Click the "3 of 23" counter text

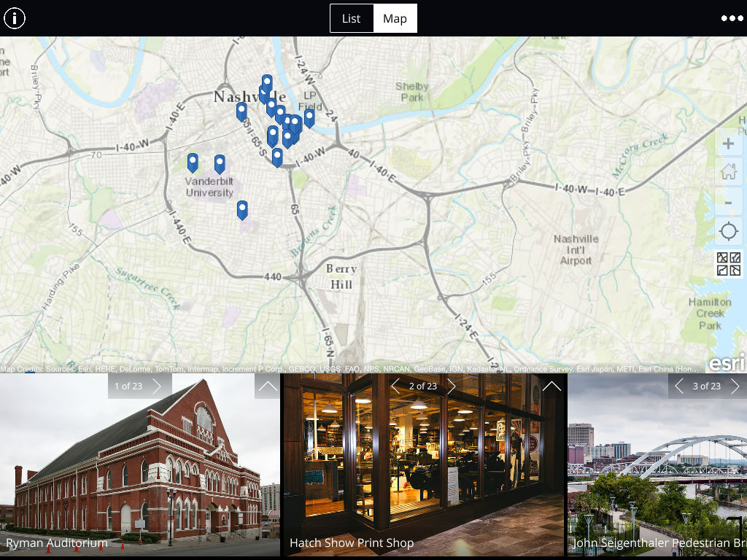706,386
